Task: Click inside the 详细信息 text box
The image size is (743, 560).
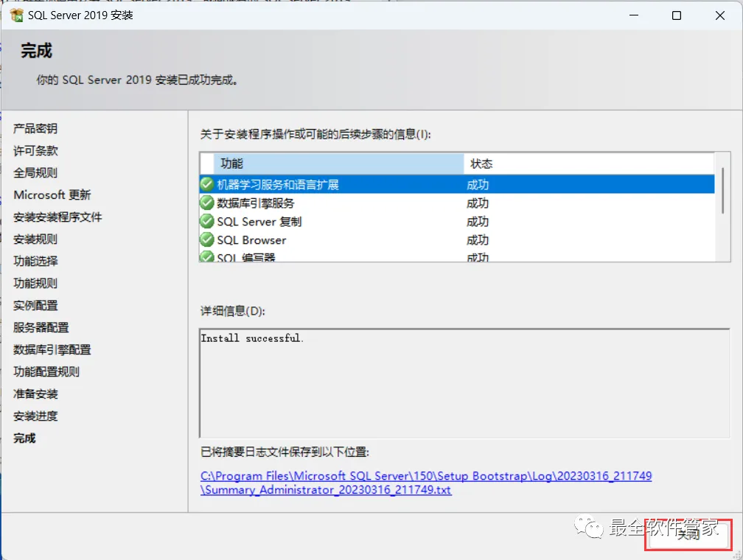Action: tap(465, 383)
